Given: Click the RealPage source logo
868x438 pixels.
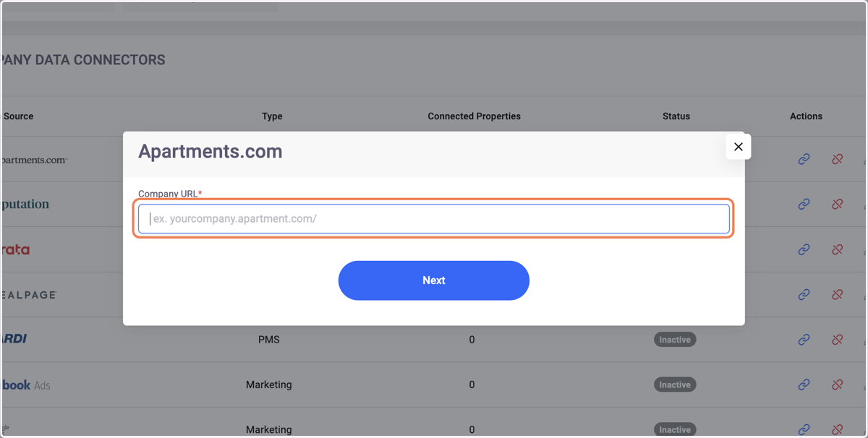Looking at the screenshot, I should (29, 295).
